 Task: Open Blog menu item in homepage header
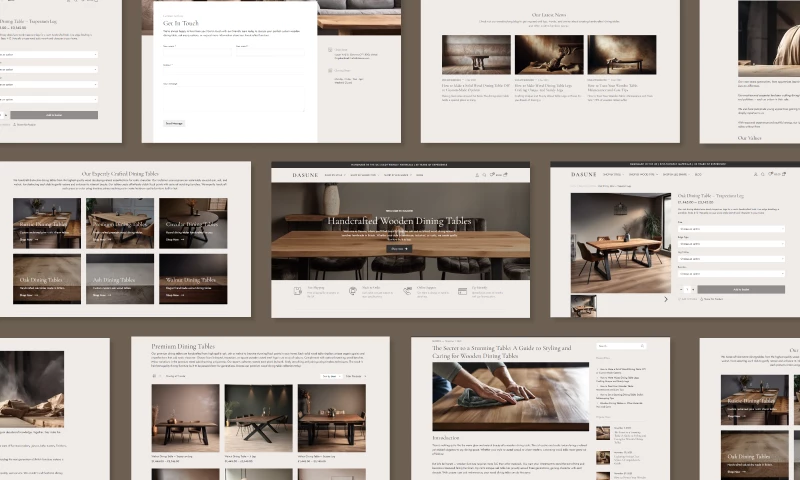point(419,175)
